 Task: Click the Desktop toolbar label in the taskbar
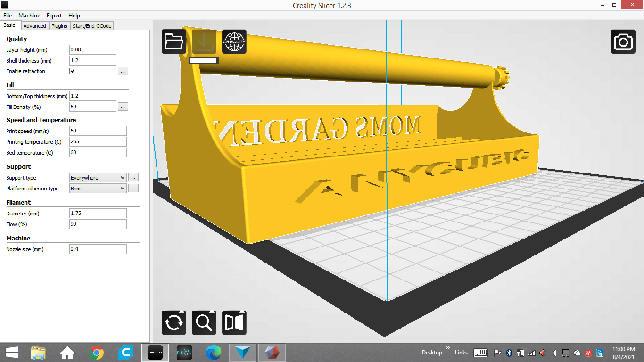[432, 353]
